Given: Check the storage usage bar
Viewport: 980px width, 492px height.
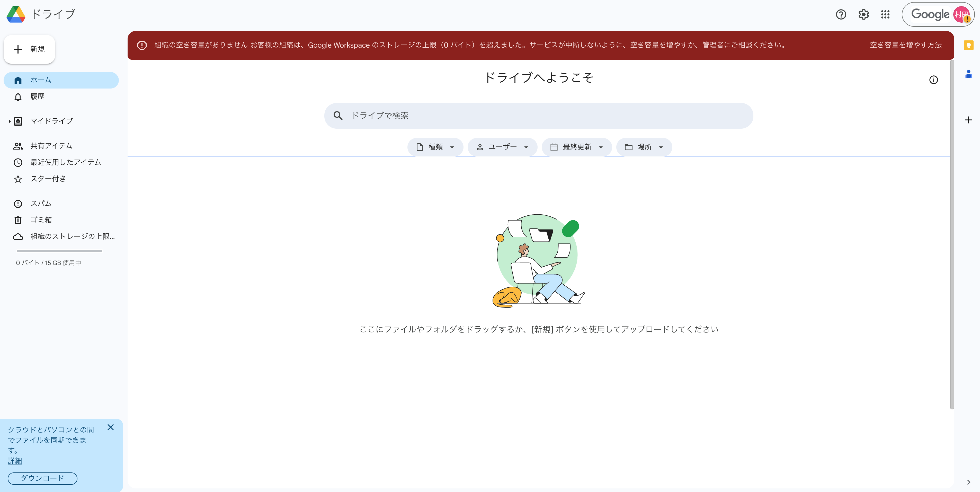Looking at the screenshot, I should pyautogui.click(x=59, y=251).
